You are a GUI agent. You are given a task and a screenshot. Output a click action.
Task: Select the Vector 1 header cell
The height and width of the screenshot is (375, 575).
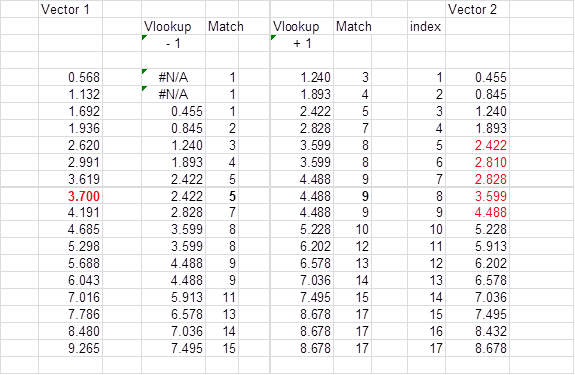(70, 9)
